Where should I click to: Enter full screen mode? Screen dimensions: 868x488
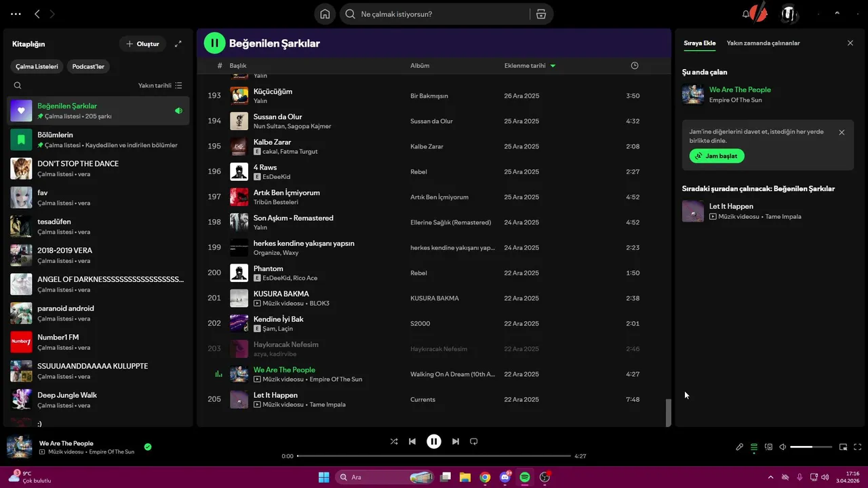858,447
